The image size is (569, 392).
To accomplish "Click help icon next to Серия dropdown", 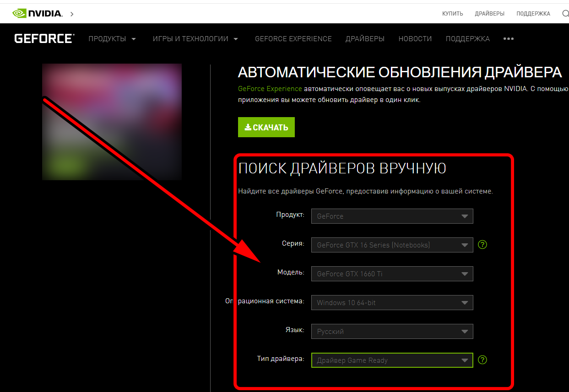I will coord(482,245).
